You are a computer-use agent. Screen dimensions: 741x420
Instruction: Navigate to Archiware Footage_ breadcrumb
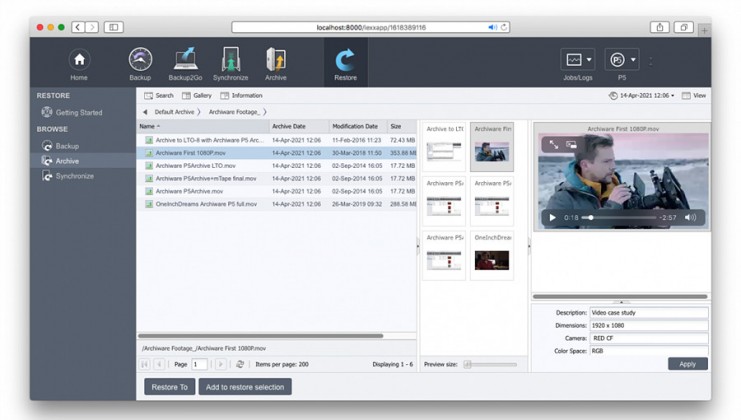(x=234, y=112)
